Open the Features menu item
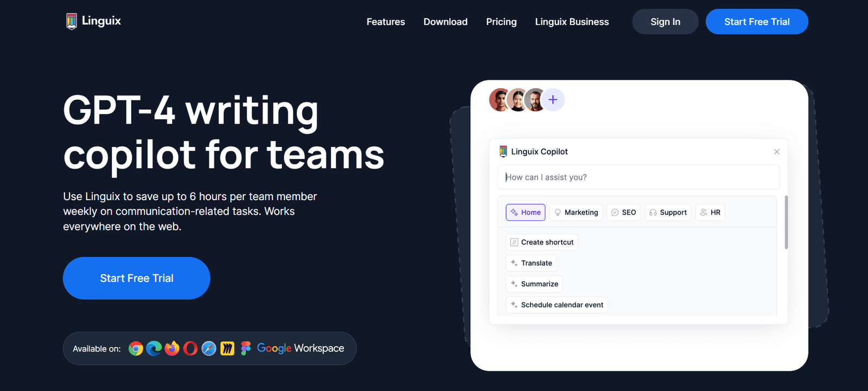 (x=386, y=22)
